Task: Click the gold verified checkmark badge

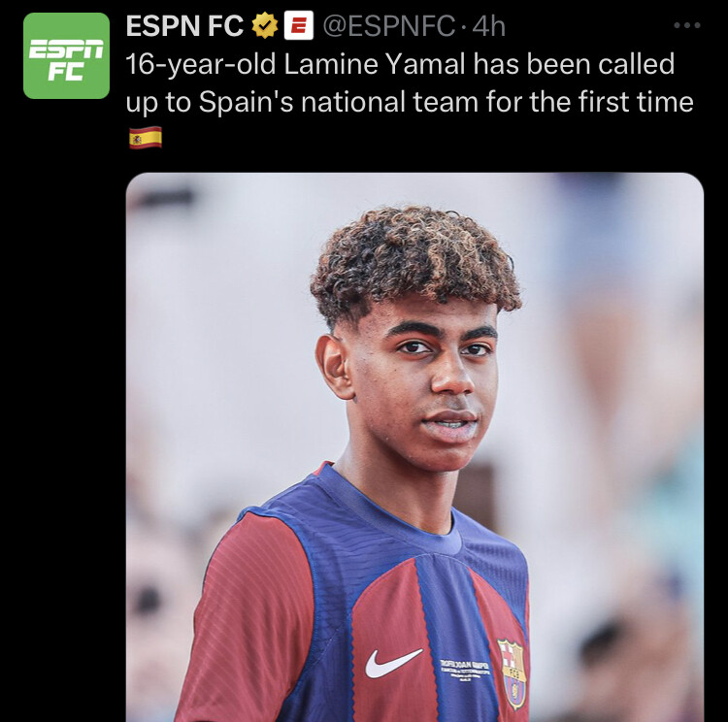Action: click(265, 25)
